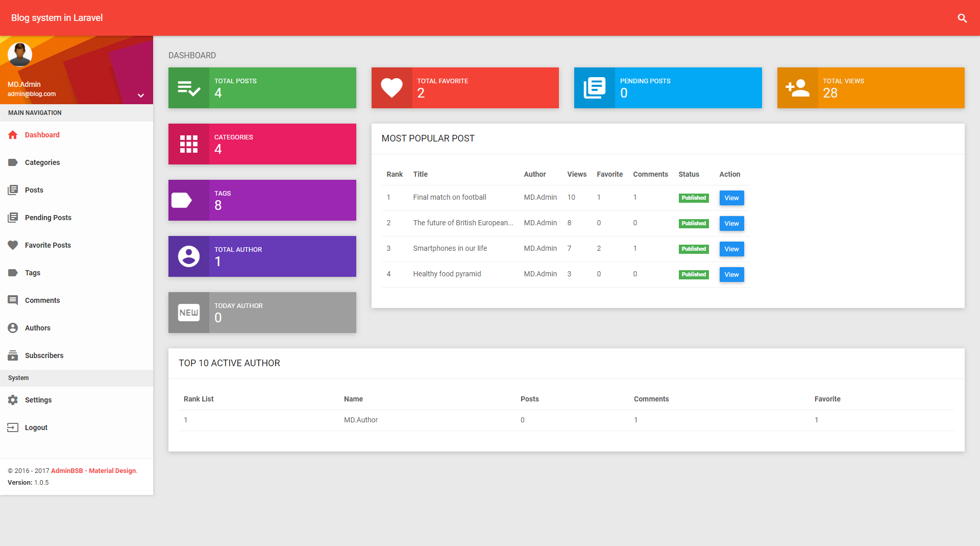Click 'The future of British European...' title
This screenshot has height=546, width=980.
(x=463, y=223)
